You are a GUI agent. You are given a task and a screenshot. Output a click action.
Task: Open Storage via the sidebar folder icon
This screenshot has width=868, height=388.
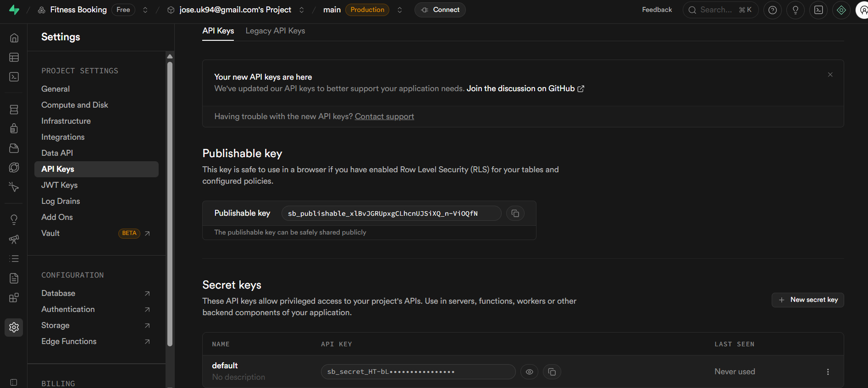click(14, 148)
